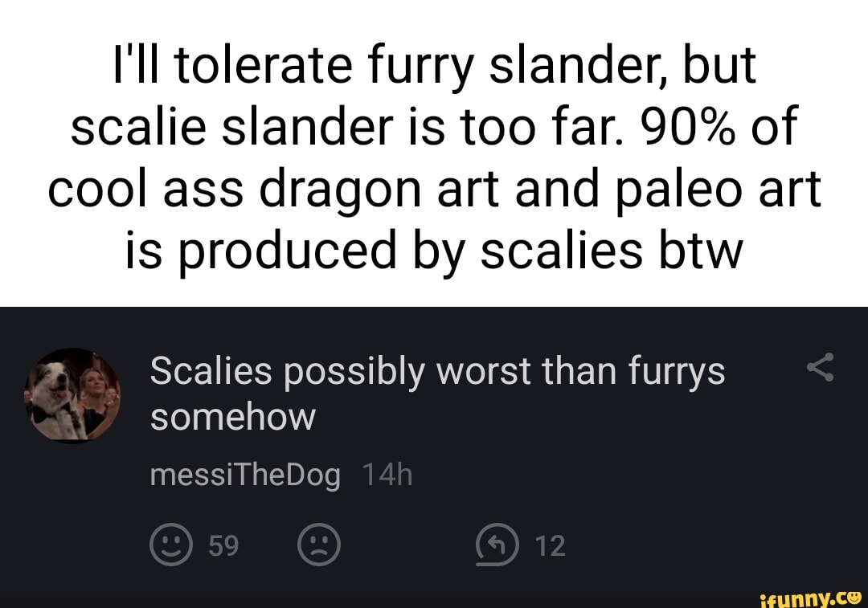Select the circular smiley outline to upvote

[x=171, y=544]
